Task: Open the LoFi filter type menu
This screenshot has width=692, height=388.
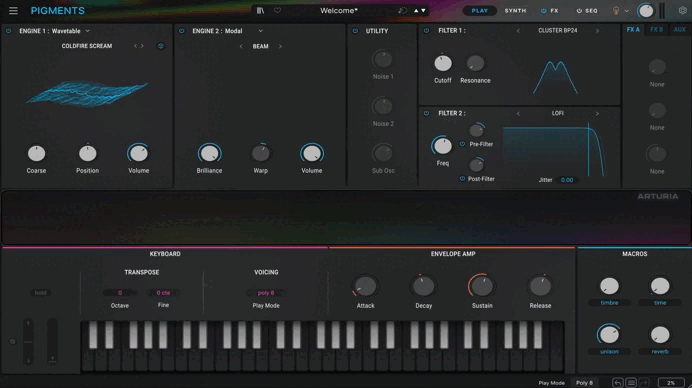Action: 557,113
